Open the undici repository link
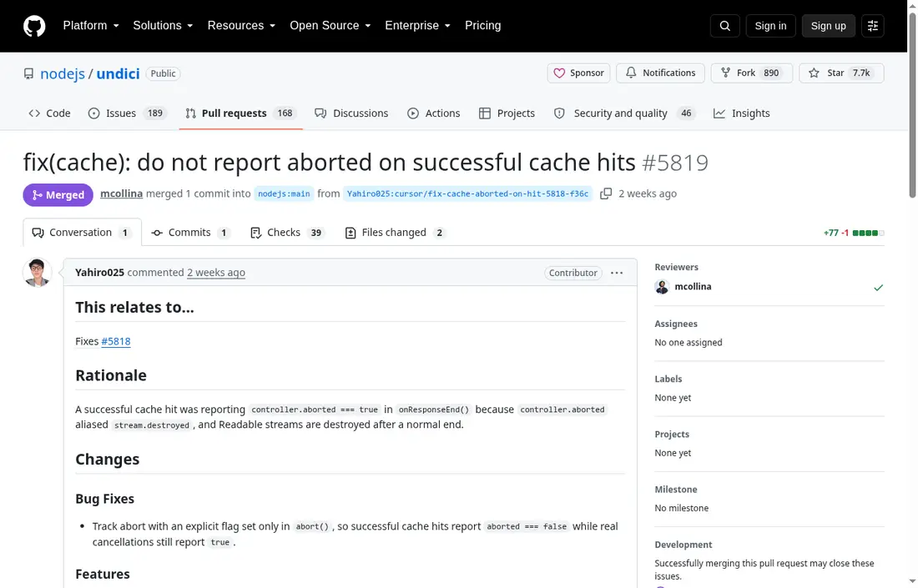The width and height of the screenshot is (918, 588). tap(119, 73)
